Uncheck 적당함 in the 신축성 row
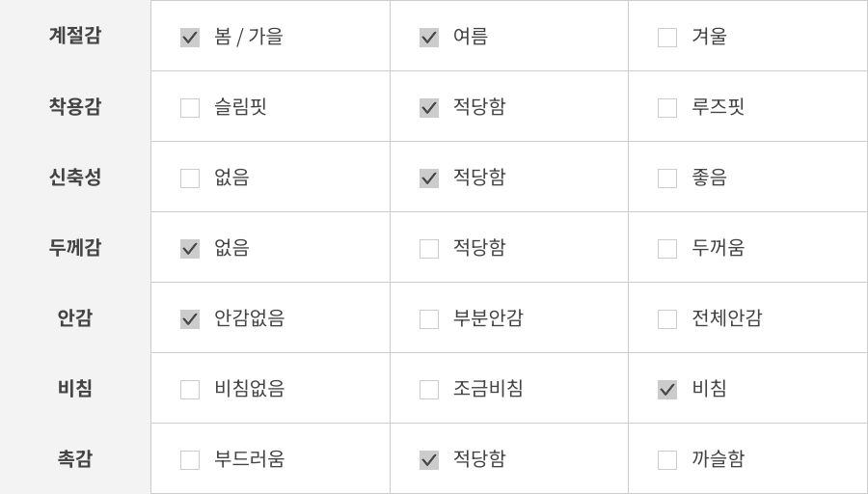Image resolution: width=868 pixels, height=494 pixels. [x=429, y=178]
